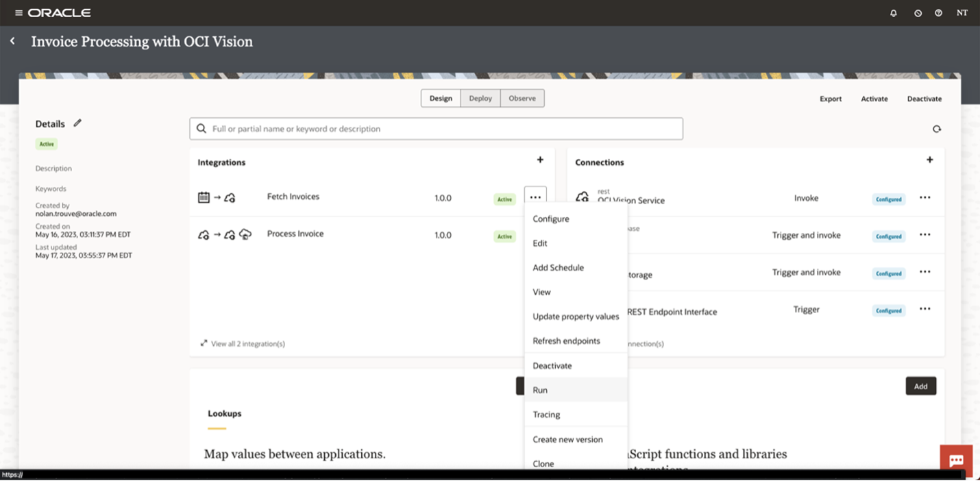The height and width of the screenshot is (483, 980).
Task: Click the Active status badge under Details
Action: tap(46, 144)
